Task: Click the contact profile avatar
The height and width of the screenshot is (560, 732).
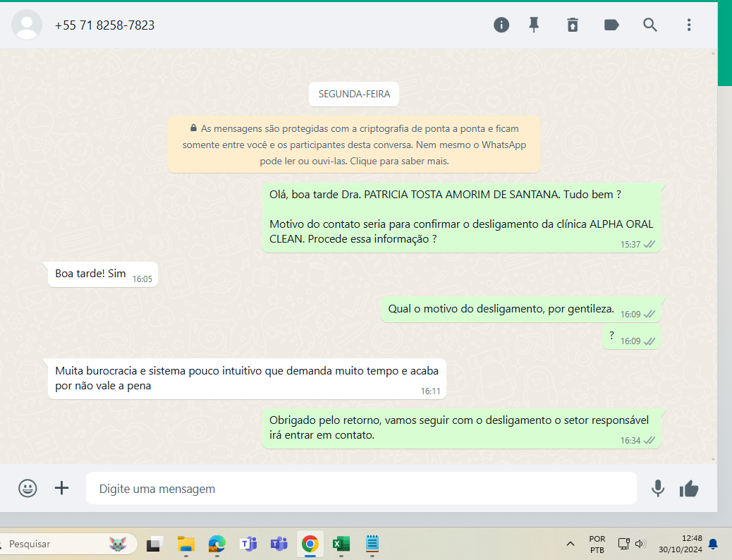Action: click(x=27, y=25)
